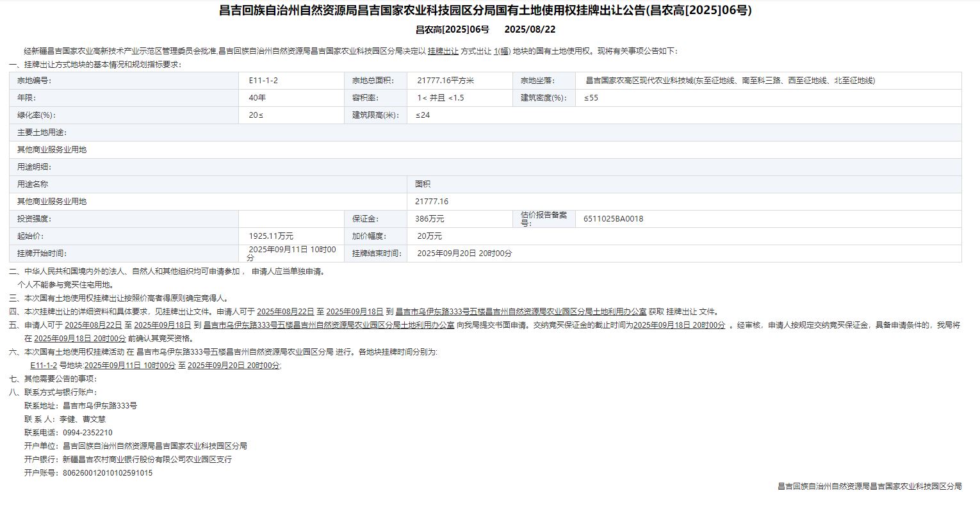Click the issuing bureau signature at bottom right
The image size is (980, 516).
869,487
